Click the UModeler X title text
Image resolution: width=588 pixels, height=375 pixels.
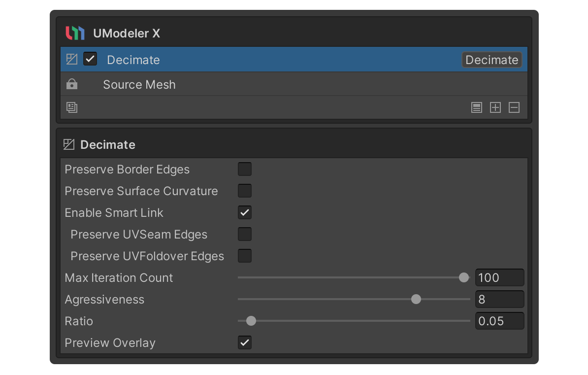point(127,34)
